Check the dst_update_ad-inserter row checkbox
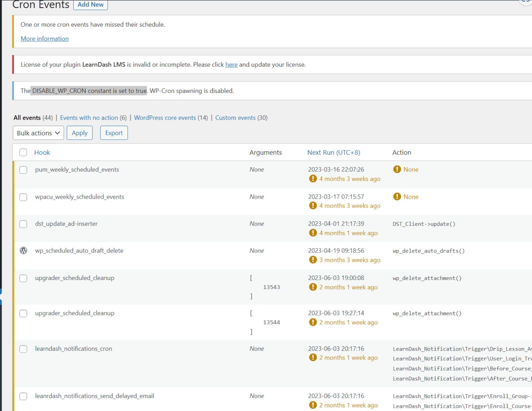 point(23,224)
